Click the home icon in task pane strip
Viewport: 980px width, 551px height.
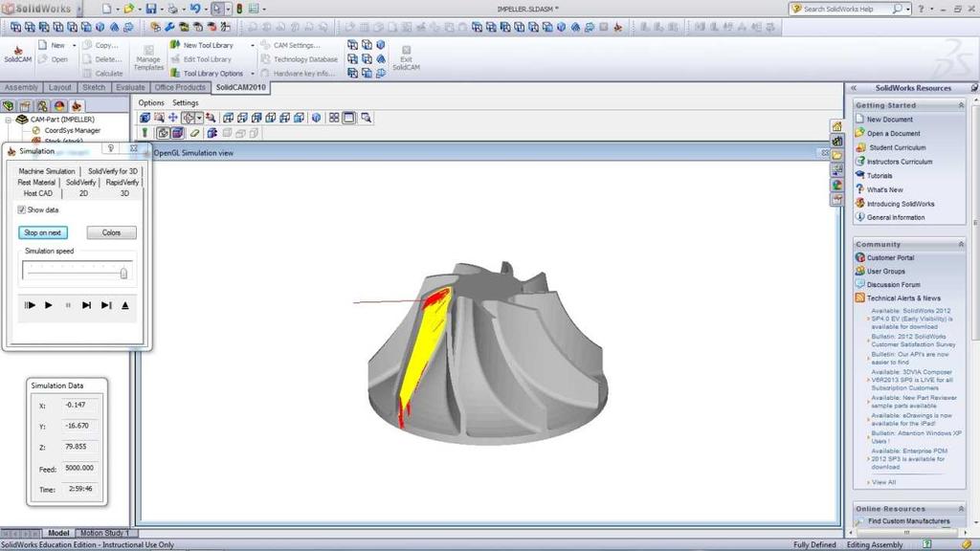click(x=836, y=127)
